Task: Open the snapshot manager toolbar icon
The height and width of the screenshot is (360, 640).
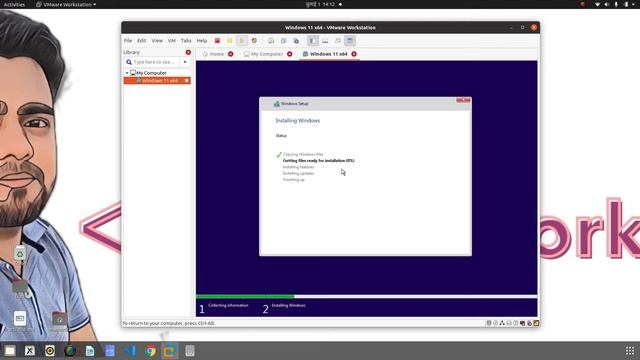Action: point(296,41)
